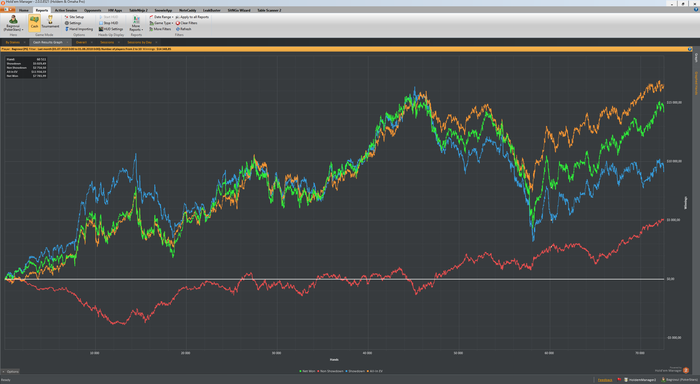Toggle the Net Won legend series

point(307,371)
